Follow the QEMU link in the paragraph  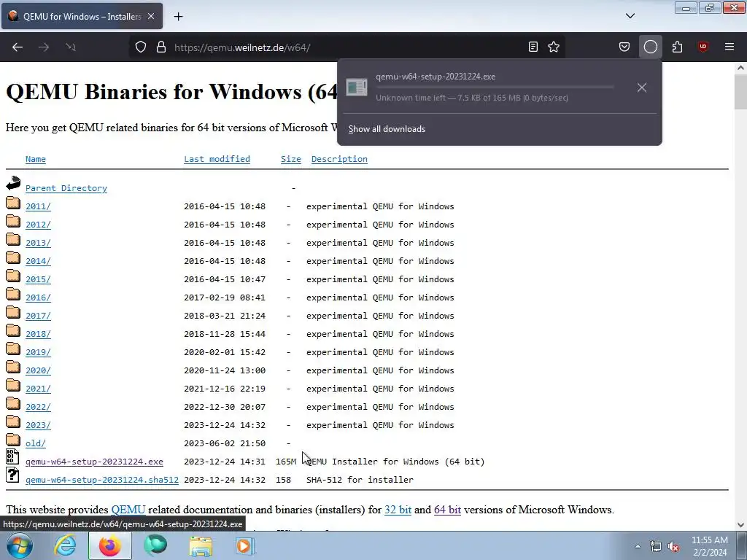128,510
